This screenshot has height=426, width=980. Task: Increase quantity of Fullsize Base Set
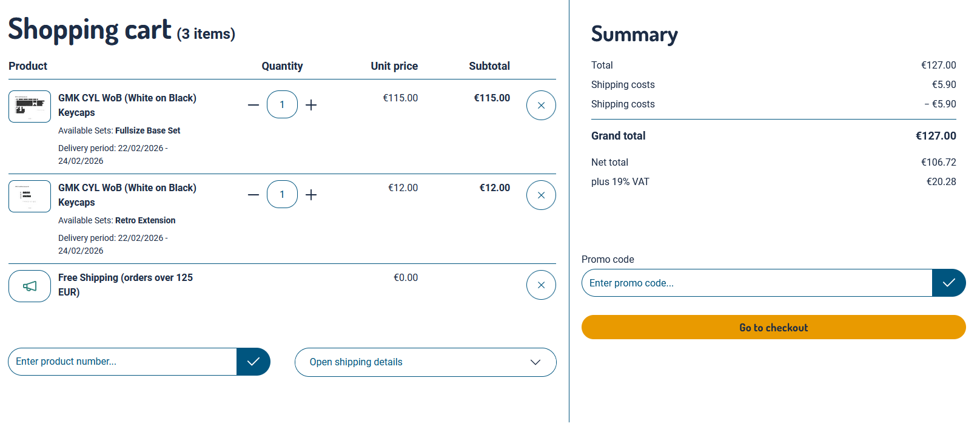[x=311, y=105]
